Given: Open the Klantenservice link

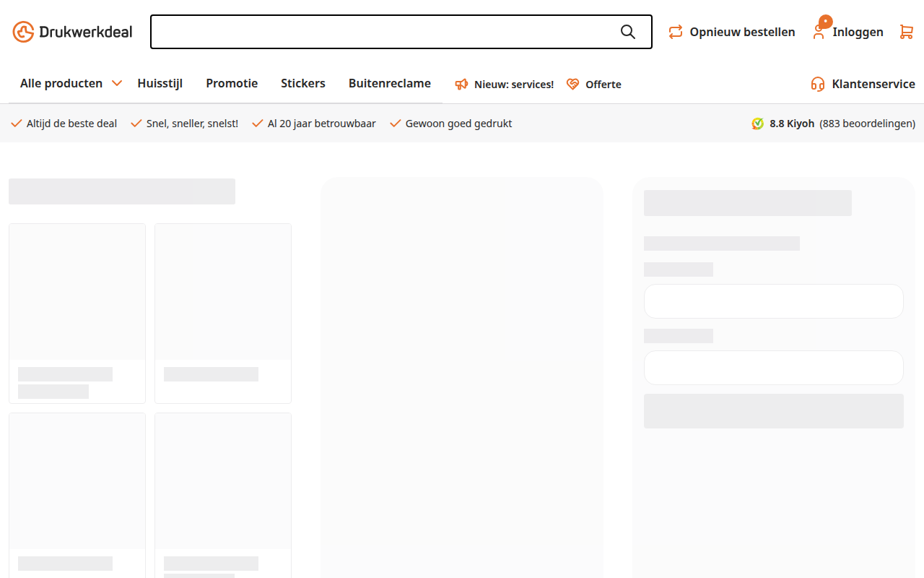Looking at the screenshot, I should [x=873, y=84].
